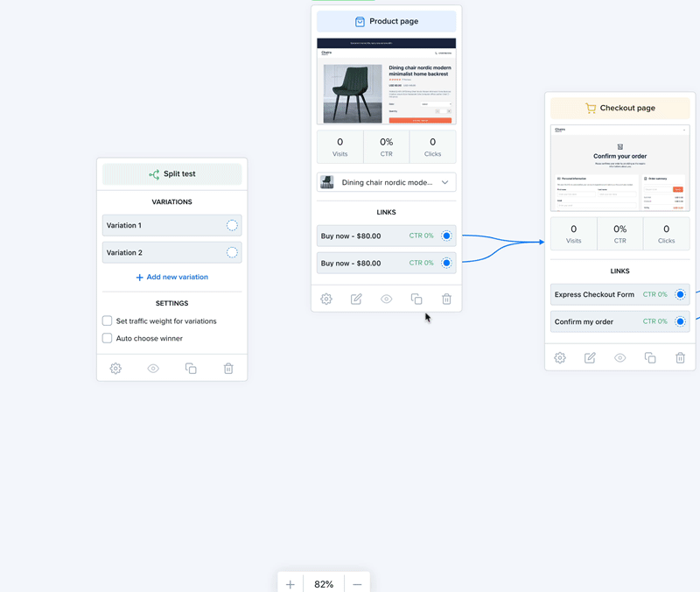
Task: Duplicate the Product page card
Action: (x=416, y=299)
